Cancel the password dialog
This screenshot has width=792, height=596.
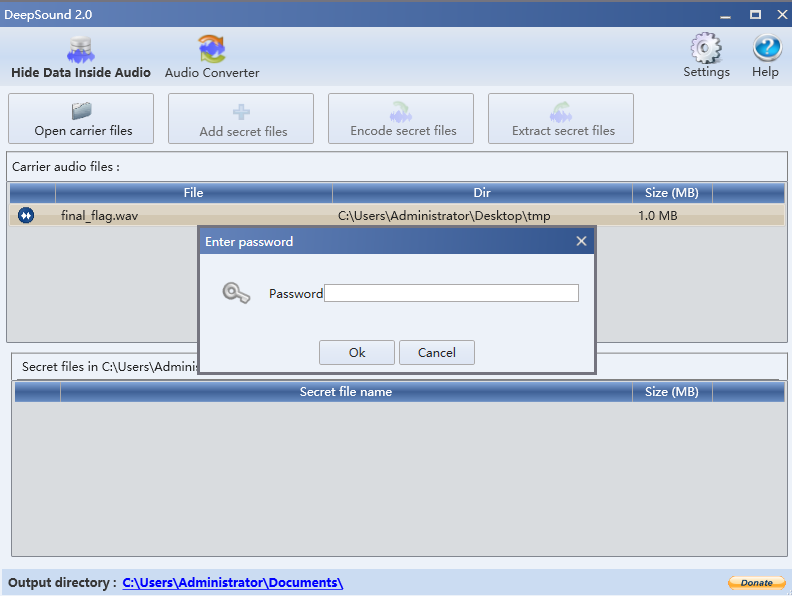[x=437, y=353]
